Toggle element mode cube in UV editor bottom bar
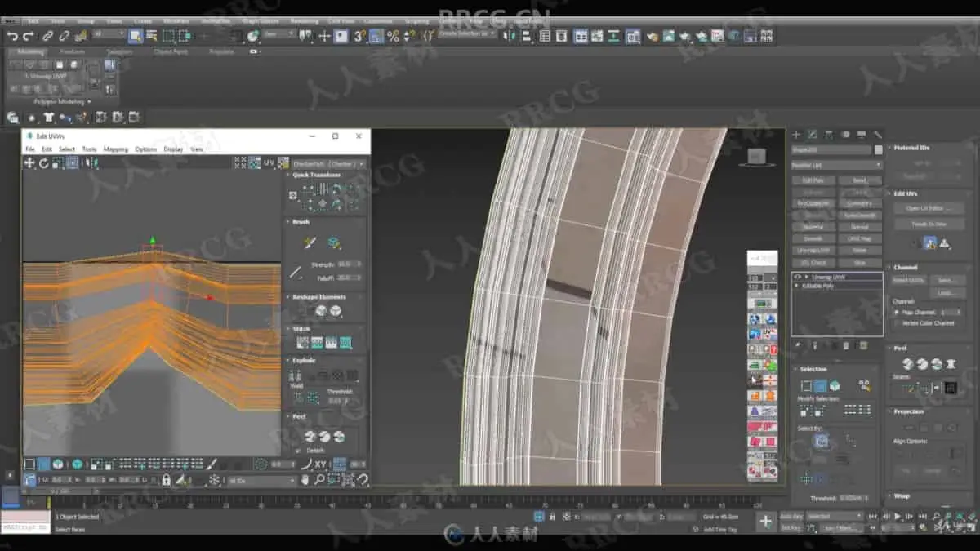The height and width of the screenshot is (551, 980). pos(78,464)
